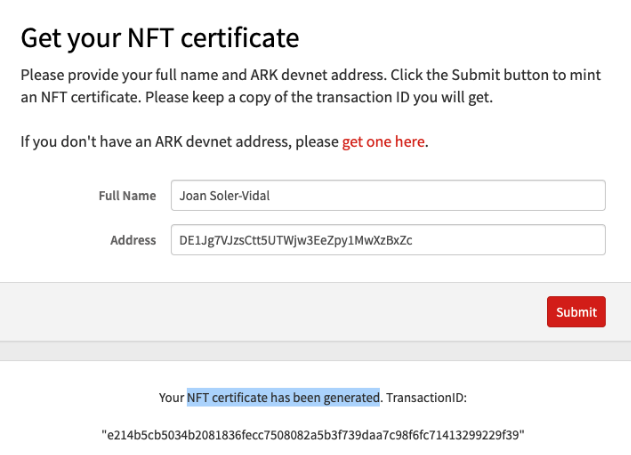
Task: Open the "get one here" link
Action: coord(384,142)
